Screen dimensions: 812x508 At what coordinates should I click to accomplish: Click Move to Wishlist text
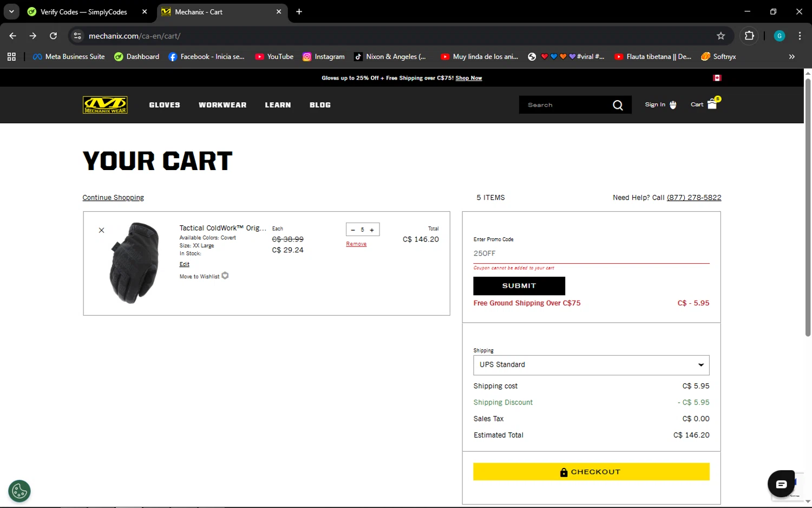tap(199, 276)
